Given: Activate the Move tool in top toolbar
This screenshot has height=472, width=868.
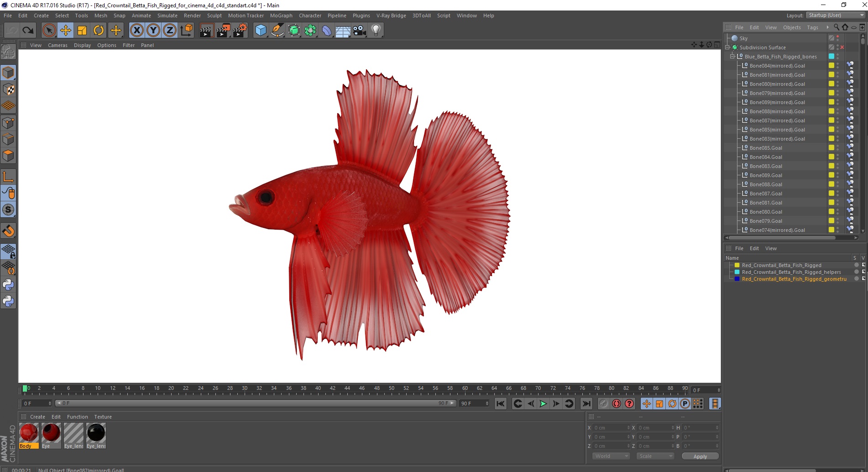Looking at the screenshot, I should (x=65, y=31).
